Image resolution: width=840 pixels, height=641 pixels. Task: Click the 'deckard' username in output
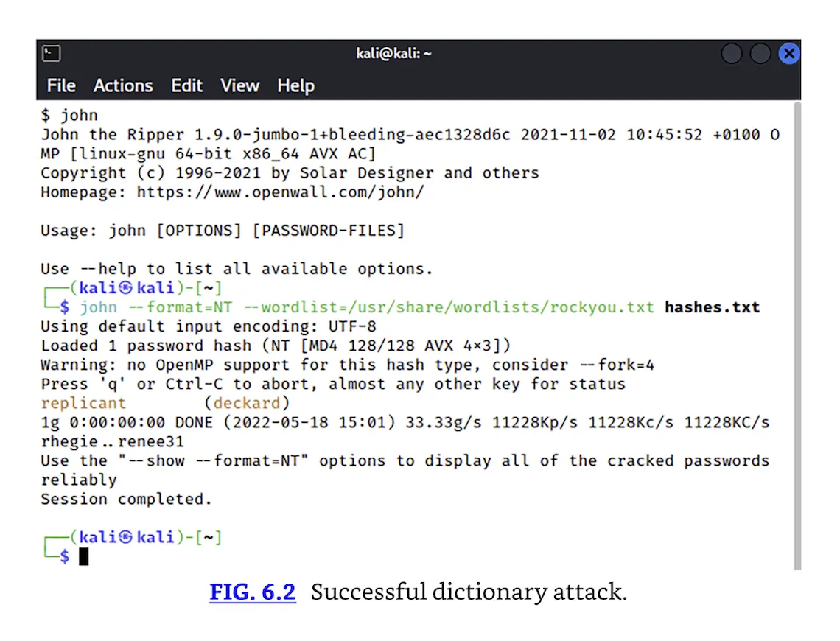247,403
